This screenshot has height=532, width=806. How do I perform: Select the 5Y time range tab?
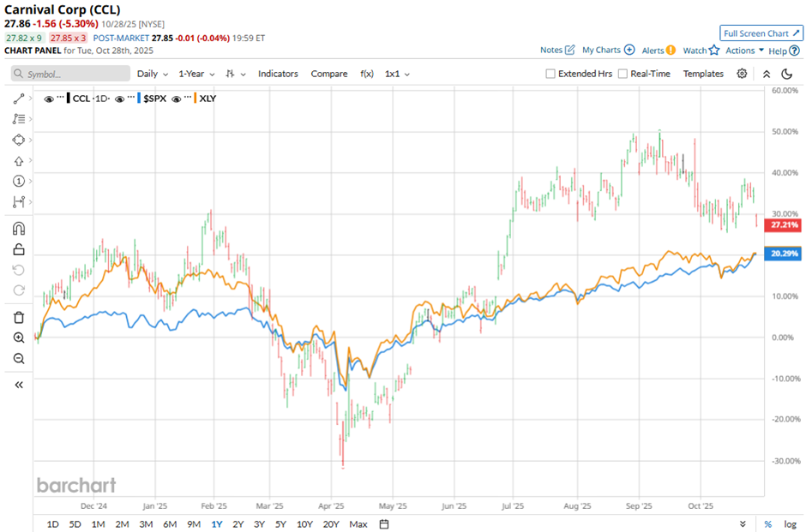click(282, 523)
